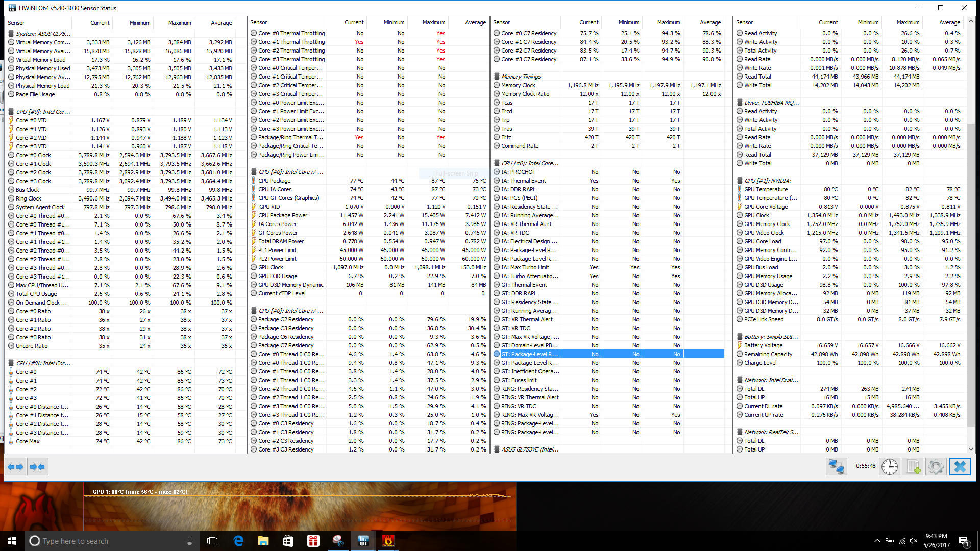Viewport: 980px width, 551px height.
Task: Collapse the Memory Timings sensor group
Action: 521,77
